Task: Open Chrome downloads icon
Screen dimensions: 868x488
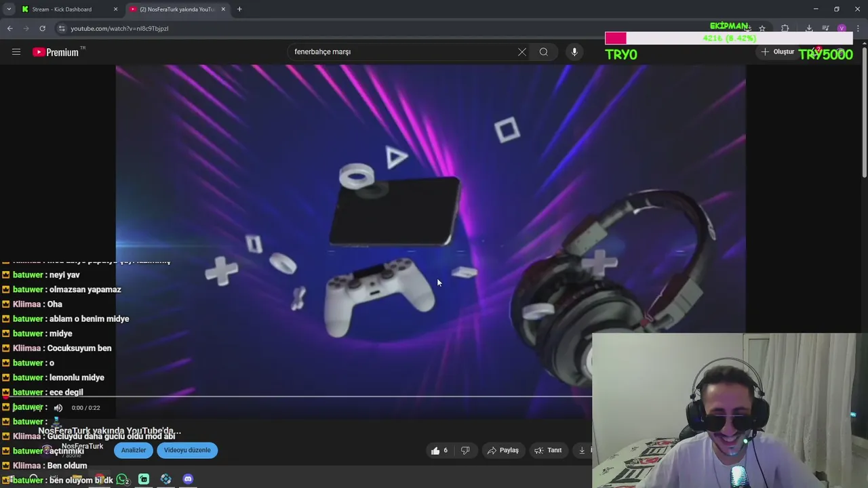Action: (x=809, y=28)
